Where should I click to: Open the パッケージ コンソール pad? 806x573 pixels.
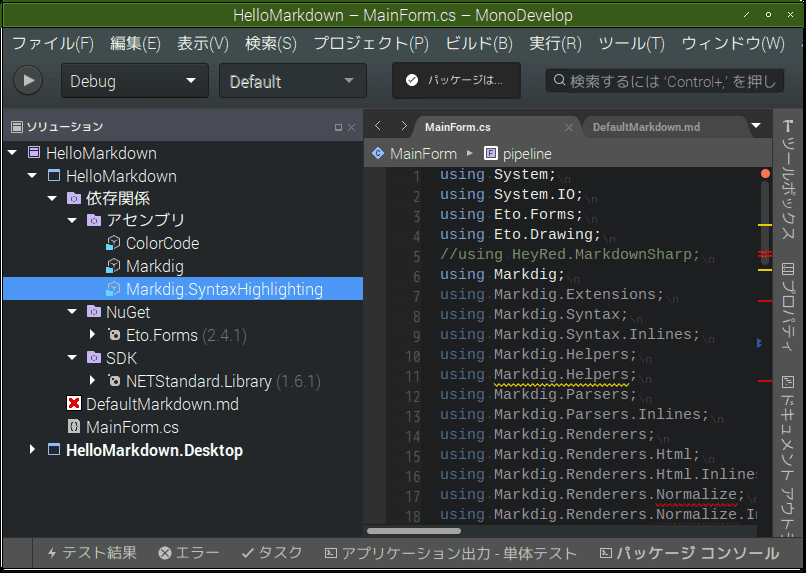pos(689,553)
